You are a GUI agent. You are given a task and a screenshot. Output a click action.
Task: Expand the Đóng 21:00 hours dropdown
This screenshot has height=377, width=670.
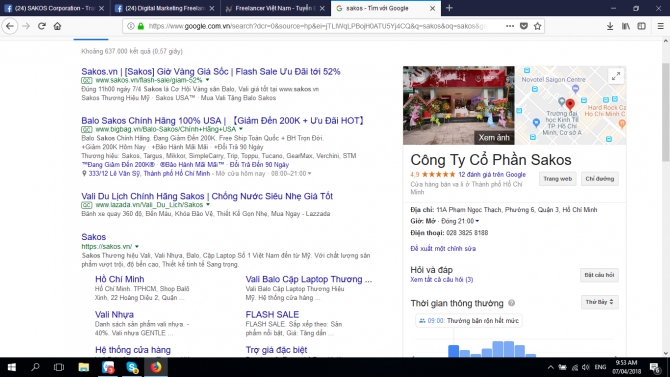pyautogui.click(x=477, y=221)
